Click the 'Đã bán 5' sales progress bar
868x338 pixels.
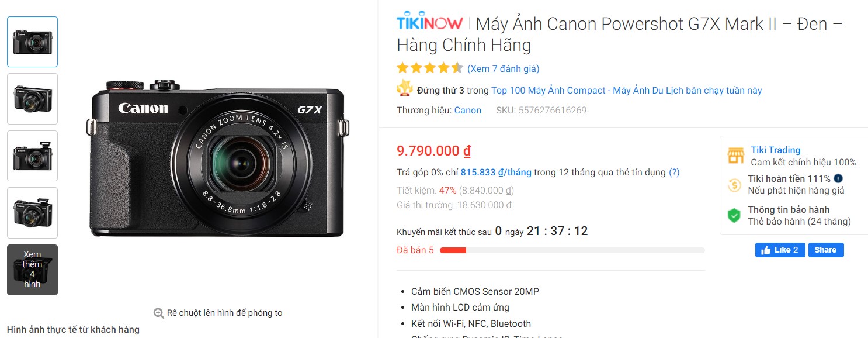[572, 250]
